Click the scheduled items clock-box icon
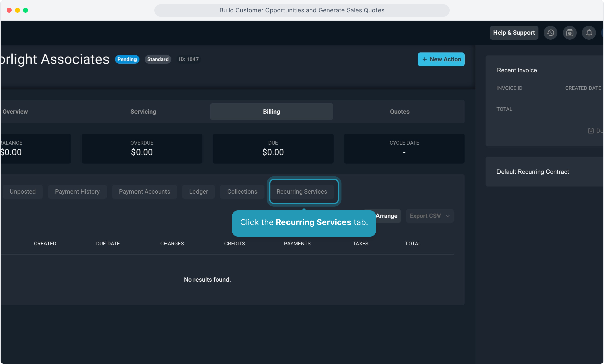The width and height of the screenshot is (604, 364). click(x=570, y=33)
